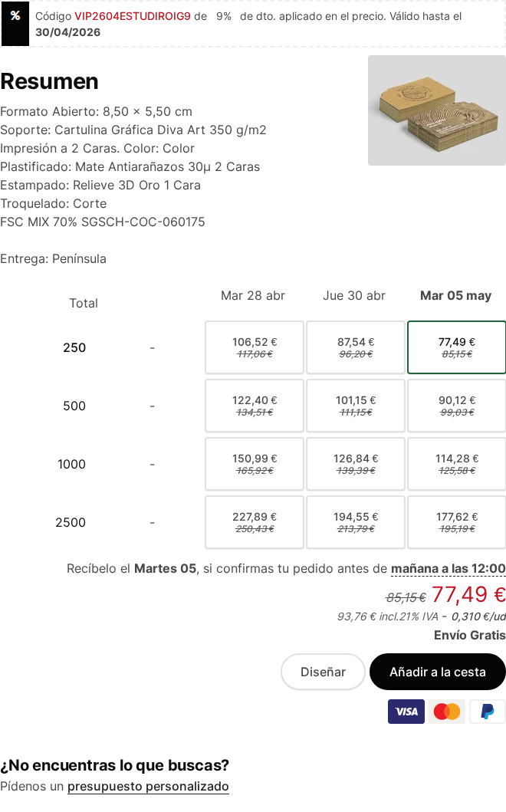Select 250 units for Mar 28 abr
506x812 pixels.
255,347
